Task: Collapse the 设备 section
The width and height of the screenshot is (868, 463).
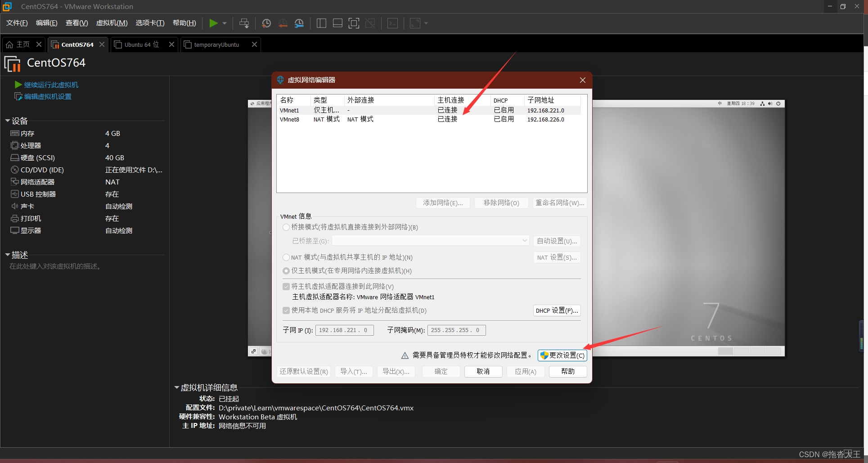Action: (x=8, y=121)
